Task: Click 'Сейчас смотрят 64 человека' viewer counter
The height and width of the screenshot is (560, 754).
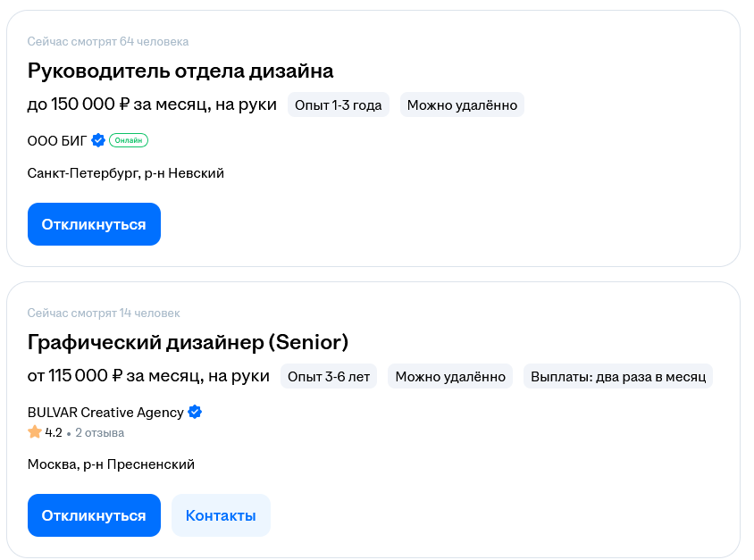Action: coord(108,41)
